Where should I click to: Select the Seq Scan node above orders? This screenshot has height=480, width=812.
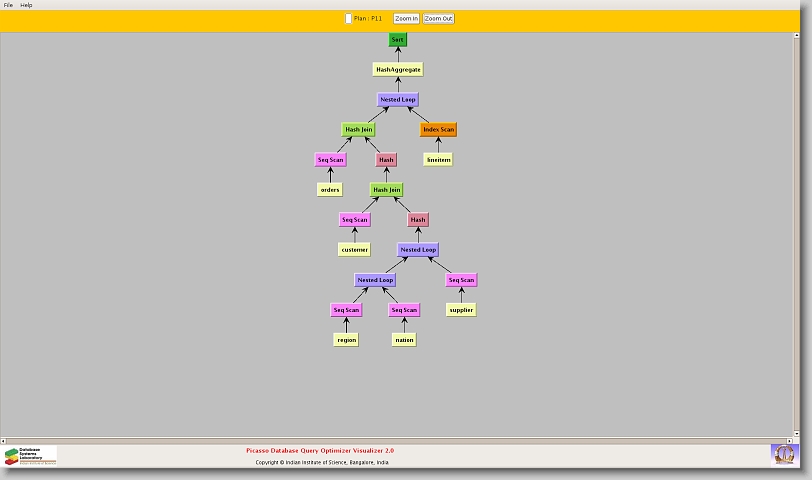click(x=330, y=160)
